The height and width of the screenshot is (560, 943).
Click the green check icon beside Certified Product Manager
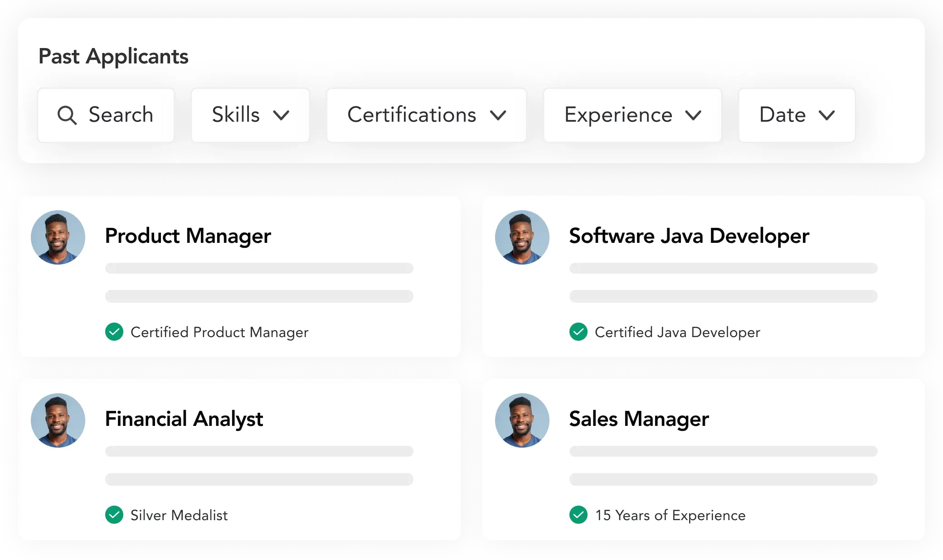coord(115,332)
